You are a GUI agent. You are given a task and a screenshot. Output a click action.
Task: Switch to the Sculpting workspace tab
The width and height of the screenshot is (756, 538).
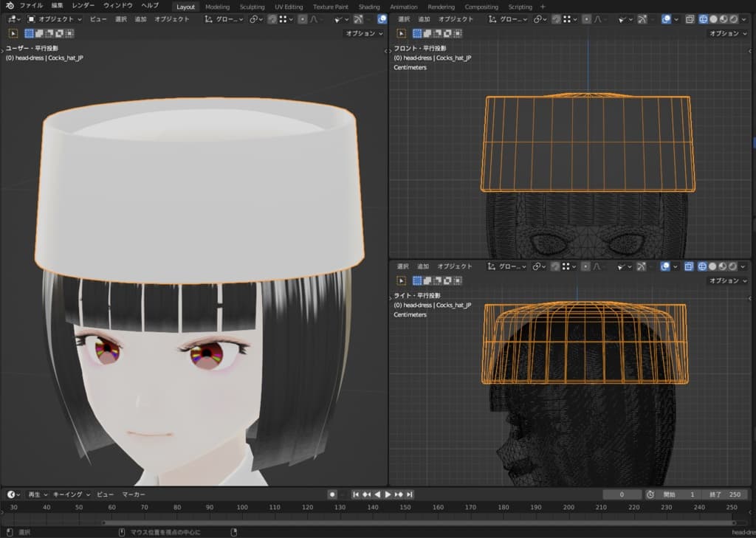click(x=252, y=7)
